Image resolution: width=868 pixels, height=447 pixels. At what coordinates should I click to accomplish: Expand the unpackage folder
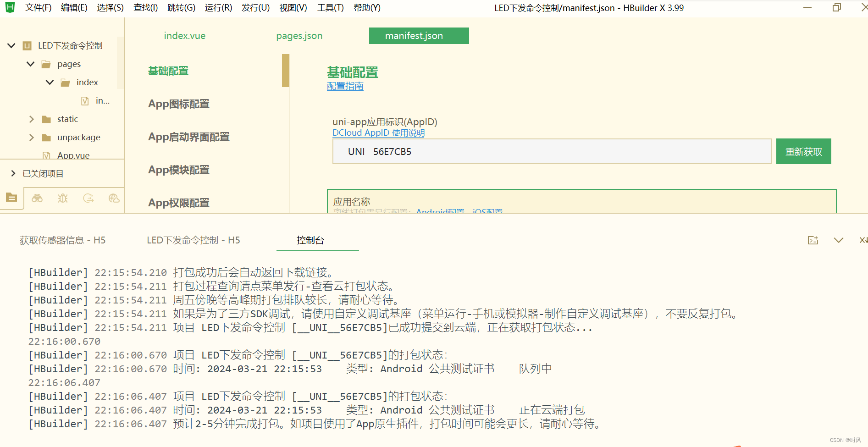pos(31,137)
